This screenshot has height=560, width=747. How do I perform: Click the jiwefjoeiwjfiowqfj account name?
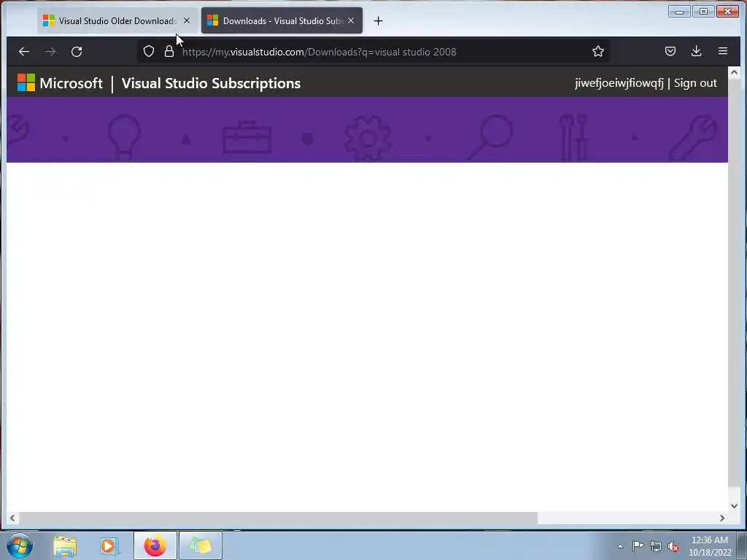tap(619, 83)
